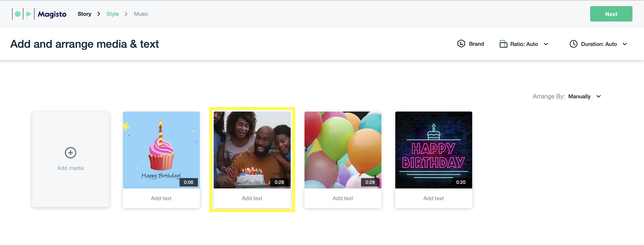
Task: Add text to the balloons clip
Action: click(343, 198)
